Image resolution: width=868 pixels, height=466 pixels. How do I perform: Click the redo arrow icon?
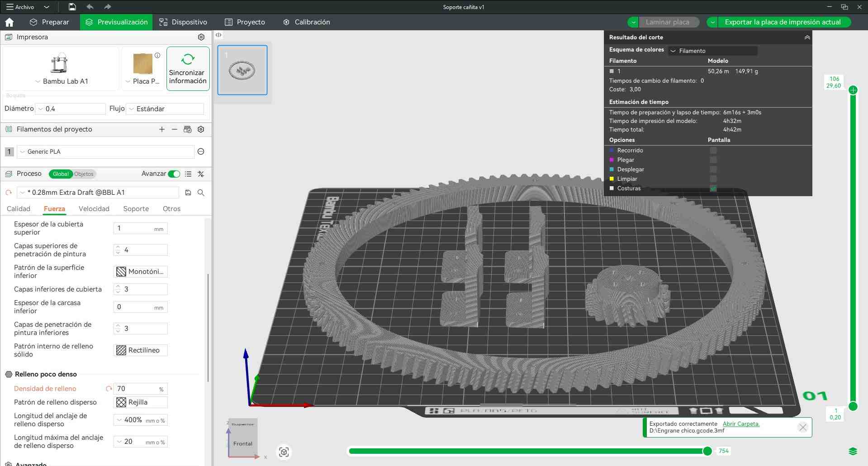pos(107,7)
